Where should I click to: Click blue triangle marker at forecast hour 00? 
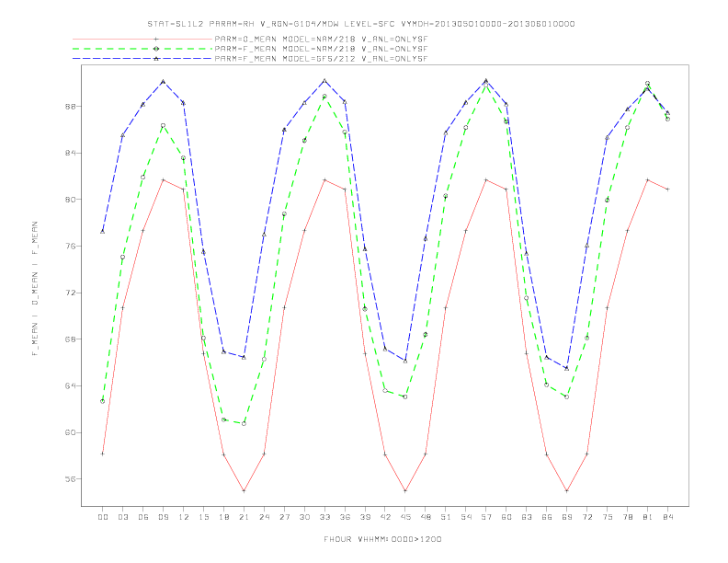point(103,231)
